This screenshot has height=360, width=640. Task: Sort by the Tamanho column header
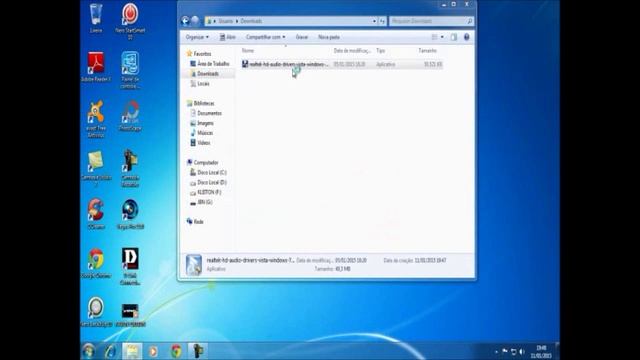(427, 51)
